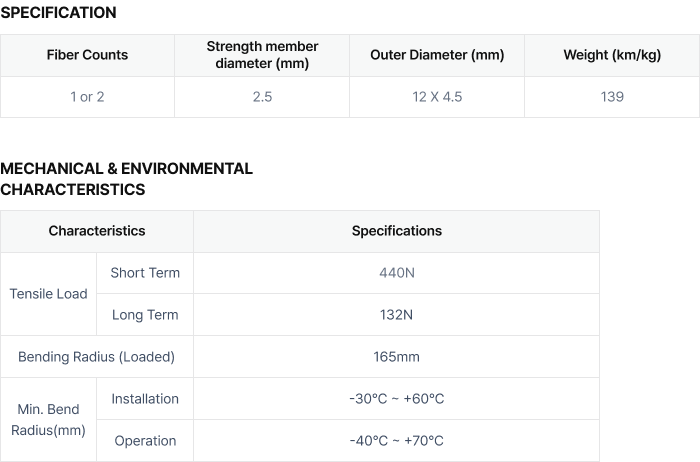Screen dimensions: 700x462
Task: Click the 139 weight value cell
Action: (x=612, y=97)
